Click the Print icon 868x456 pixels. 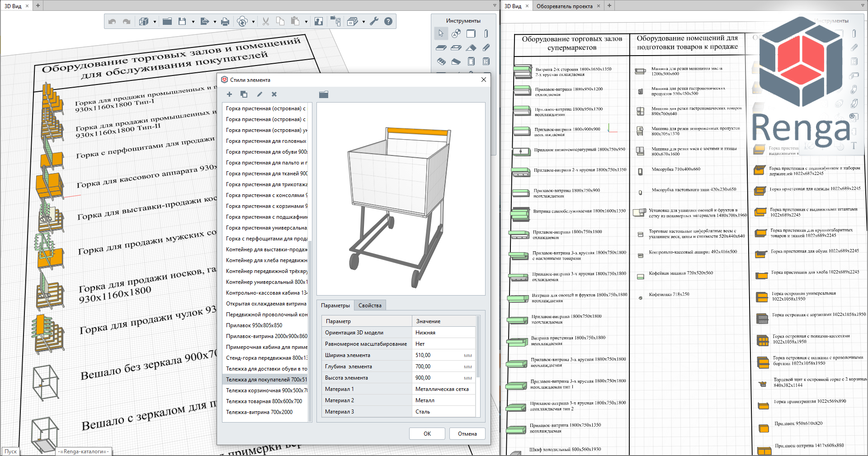225,21
